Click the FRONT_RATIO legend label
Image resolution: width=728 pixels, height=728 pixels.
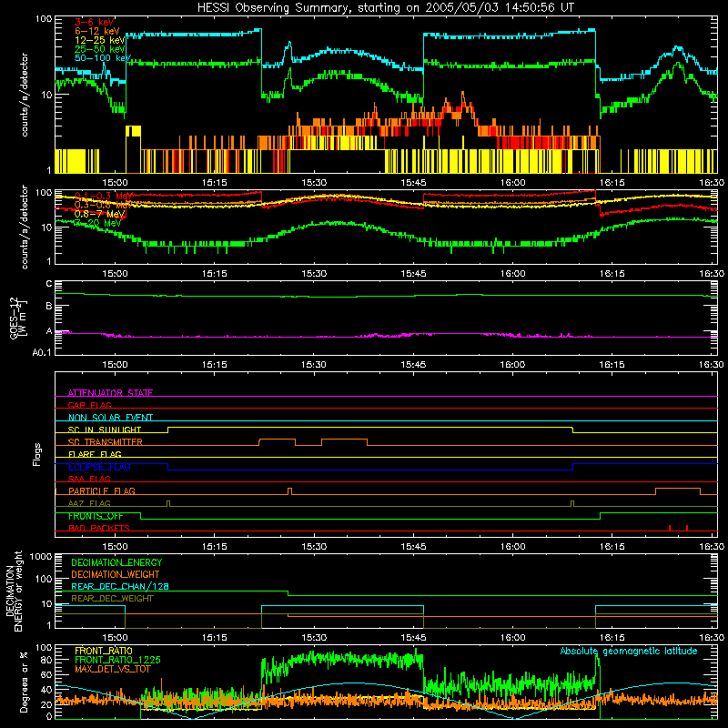tap(104, 651)
